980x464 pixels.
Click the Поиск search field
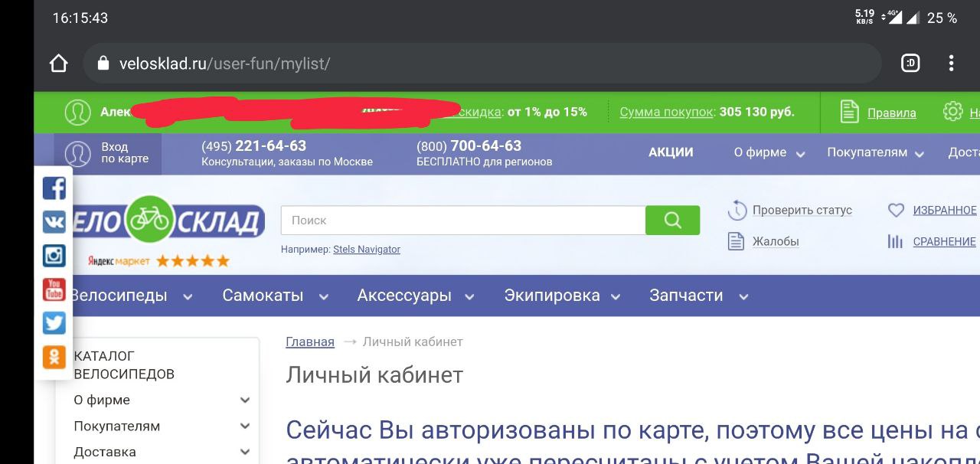tap(463, 220)
